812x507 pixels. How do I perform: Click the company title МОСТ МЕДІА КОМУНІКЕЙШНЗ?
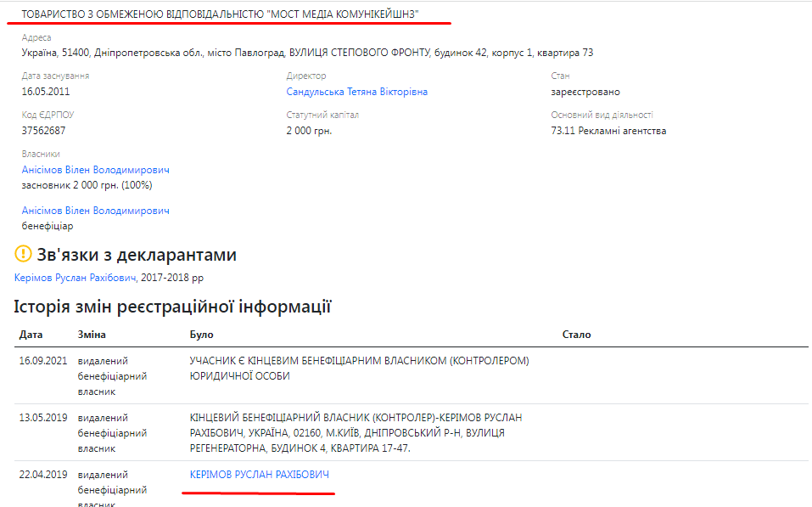click(x=220, y=14)
